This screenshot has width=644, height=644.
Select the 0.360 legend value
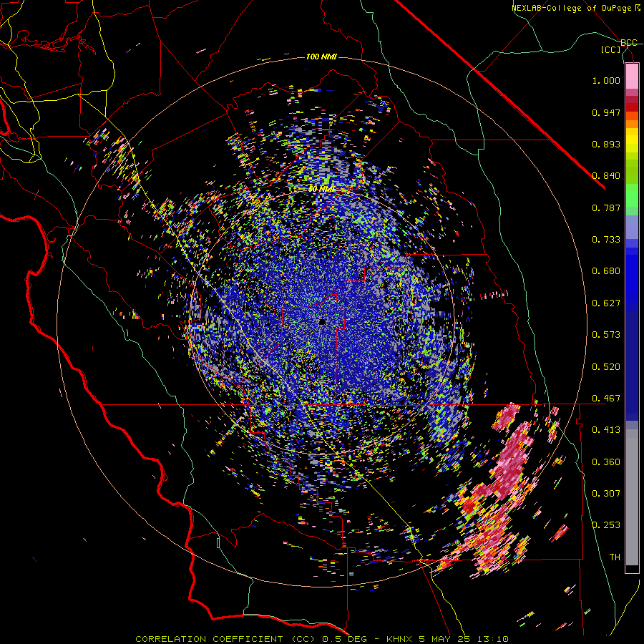(606, 462)
